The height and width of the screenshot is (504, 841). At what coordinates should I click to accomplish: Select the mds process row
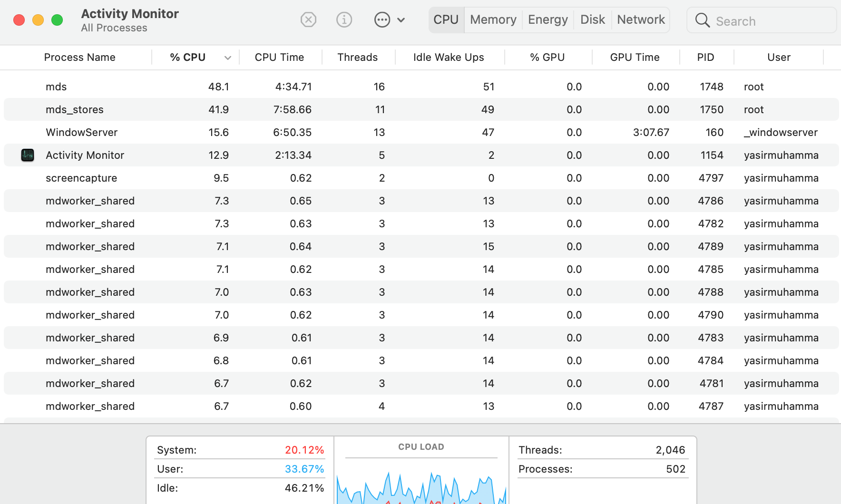[421, 87]
